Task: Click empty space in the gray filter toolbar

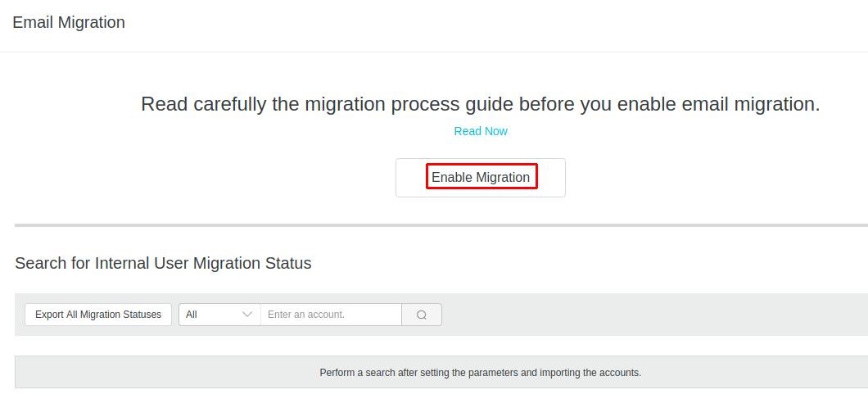Action: pyautogui.click(x=655, y=315)
